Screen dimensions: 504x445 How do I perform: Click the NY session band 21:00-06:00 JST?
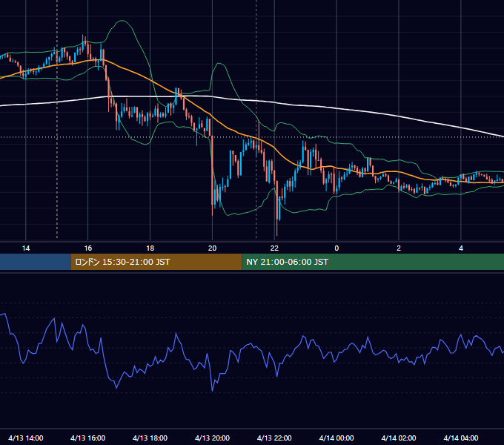(373, 262)
